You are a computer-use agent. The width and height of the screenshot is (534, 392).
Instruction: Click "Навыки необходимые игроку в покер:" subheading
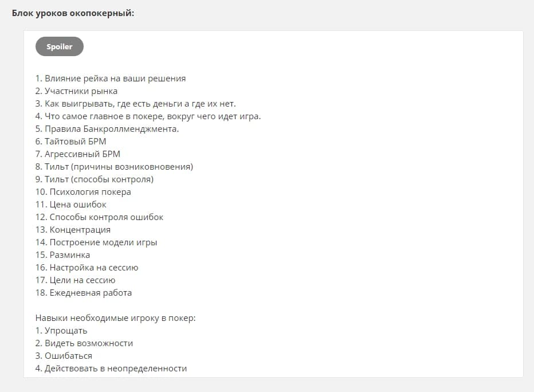pos(116,318)
